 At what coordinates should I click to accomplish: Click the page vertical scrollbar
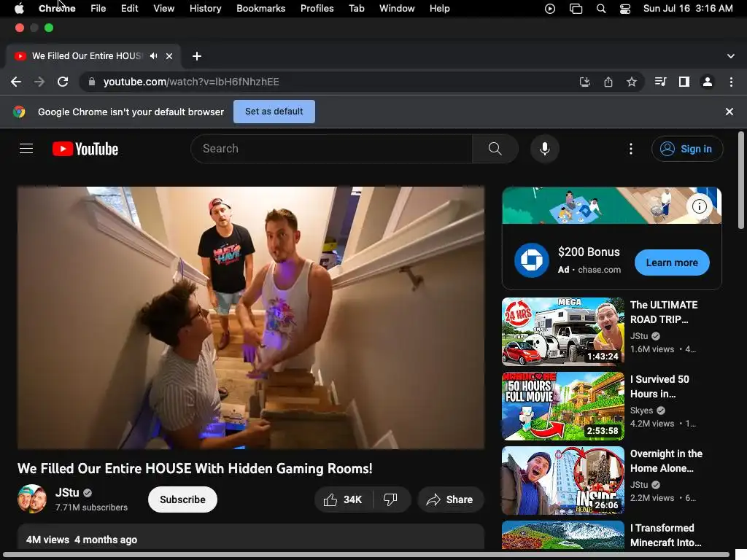(741, 181)
